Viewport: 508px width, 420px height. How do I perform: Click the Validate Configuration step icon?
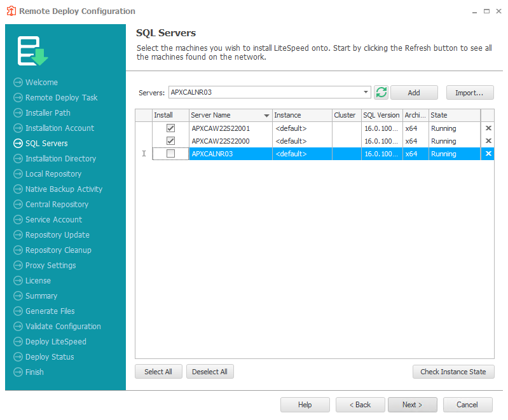18,326
